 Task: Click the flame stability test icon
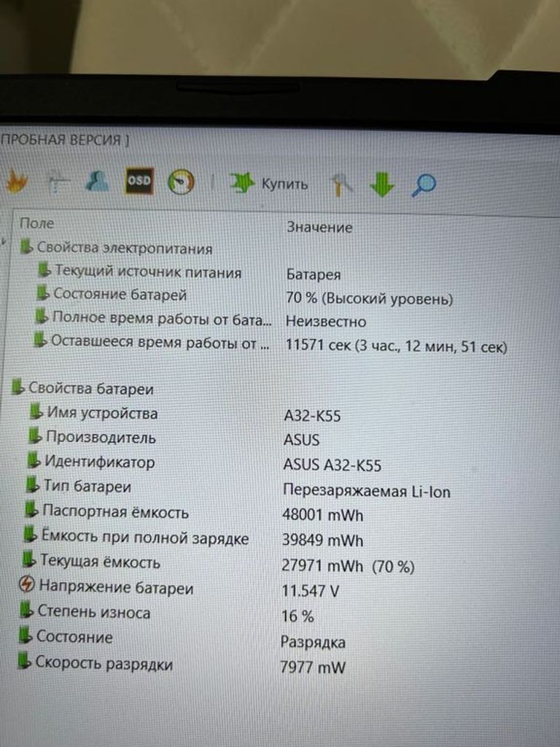[x=16, y=182]
